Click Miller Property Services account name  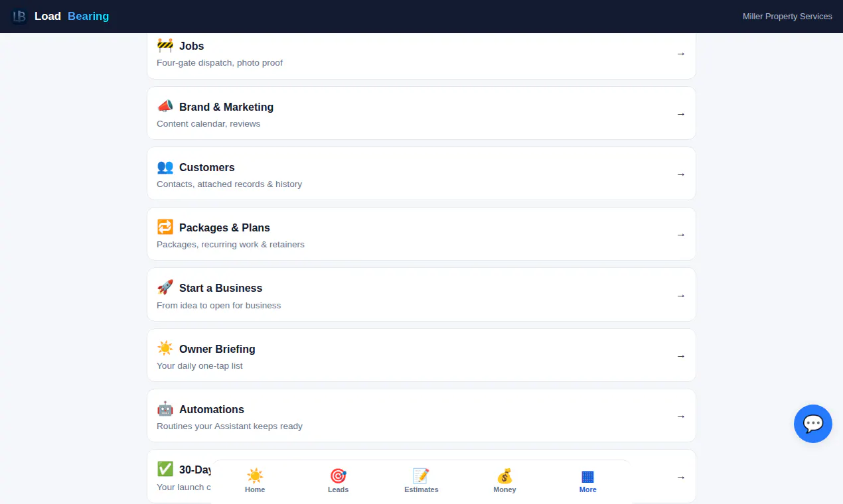[787, 17]
